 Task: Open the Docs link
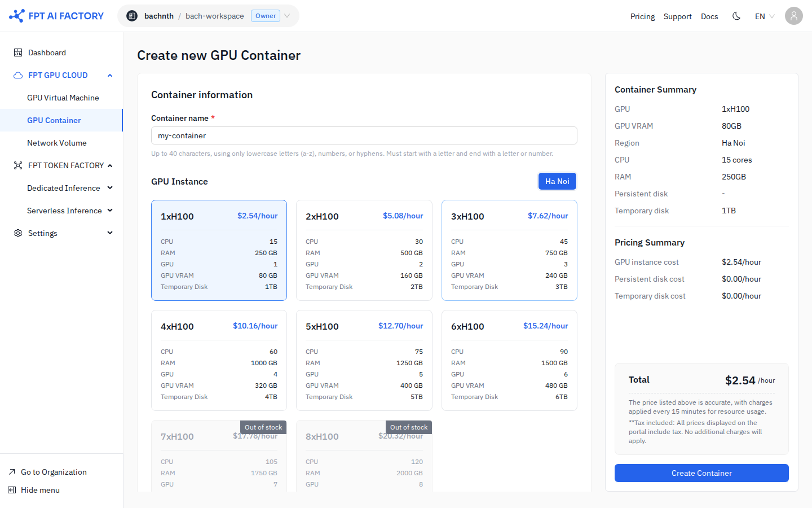709,16
